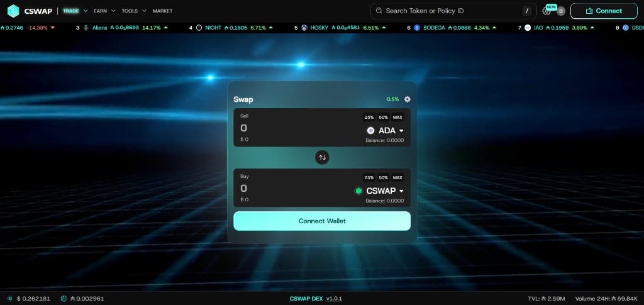
Task: Click the Connect Wallet button
Action: tap(322, 221)
